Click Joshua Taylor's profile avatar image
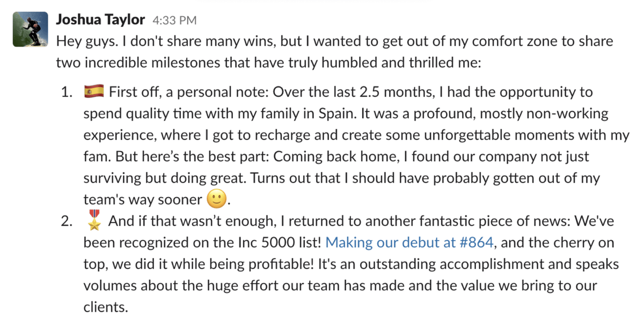644x321 pixels. tap(30, 30)
